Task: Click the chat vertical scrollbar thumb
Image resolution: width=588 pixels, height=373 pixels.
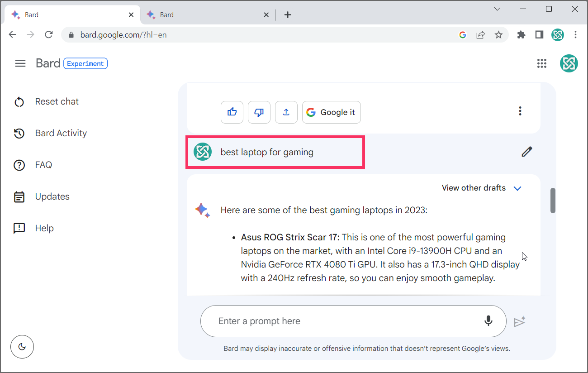Action: [x=553, y=200]
